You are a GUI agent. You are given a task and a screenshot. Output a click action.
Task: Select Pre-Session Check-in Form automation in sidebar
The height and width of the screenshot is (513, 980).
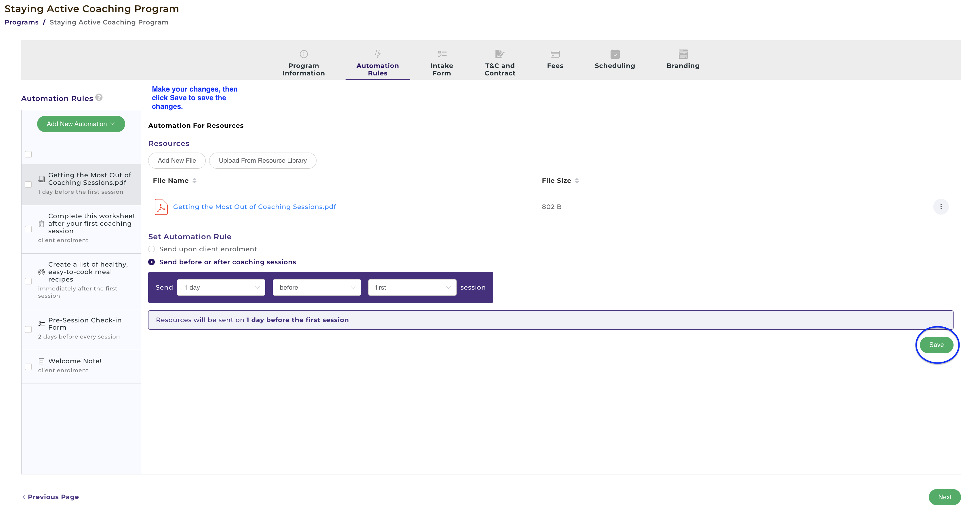pos(81,330)
